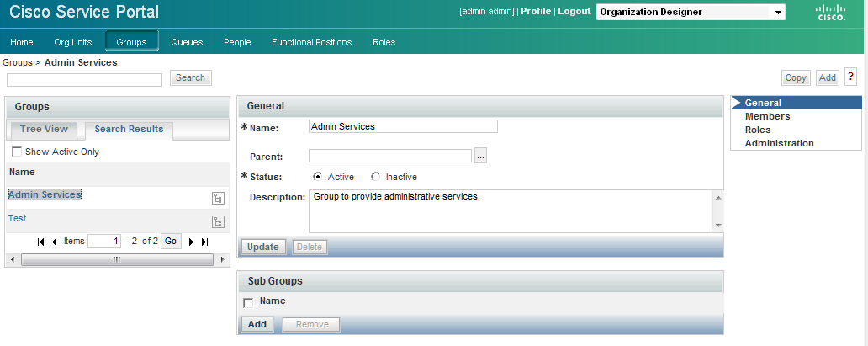Click the Logout link
The image size is (868, 346).
click(574, 11)
